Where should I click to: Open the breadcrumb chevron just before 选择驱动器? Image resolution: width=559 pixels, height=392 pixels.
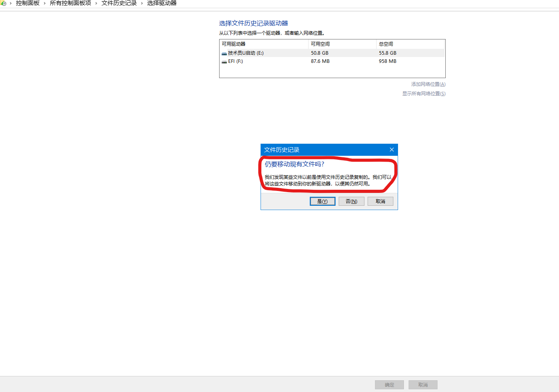pos(142,3)
